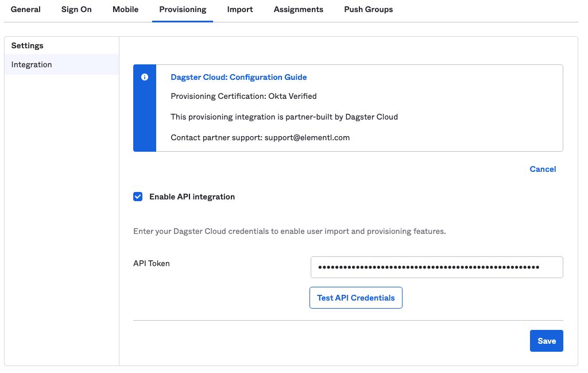Switch to the Assignments tab
Viewport: 588px width, 373px height.
pyautogui.click(x=298, y=10)
